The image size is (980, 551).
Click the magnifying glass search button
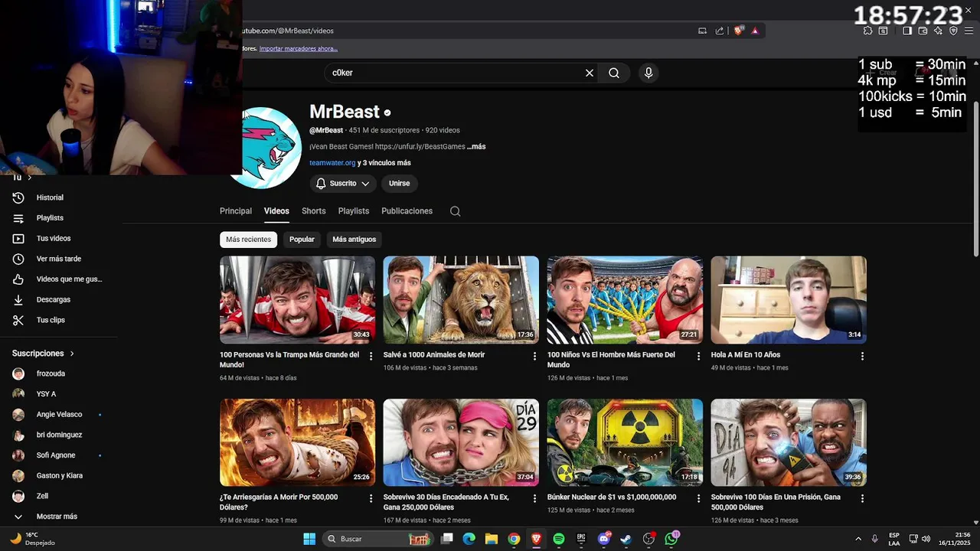614,73
